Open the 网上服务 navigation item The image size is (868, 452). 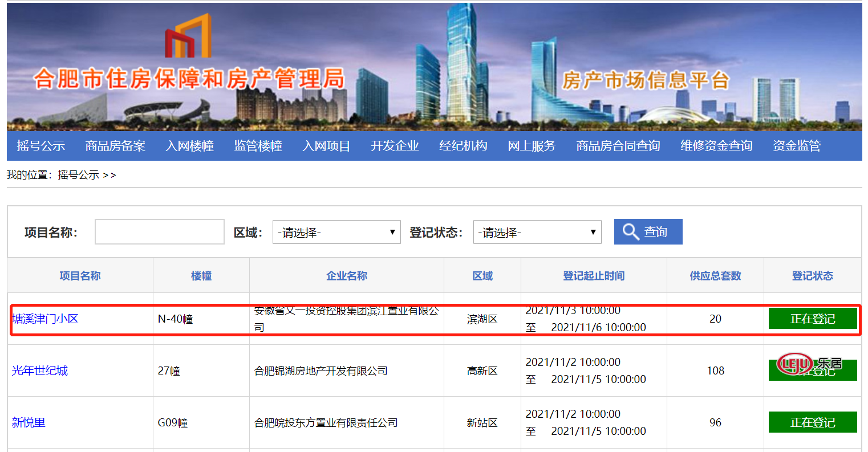pos(532,146)
